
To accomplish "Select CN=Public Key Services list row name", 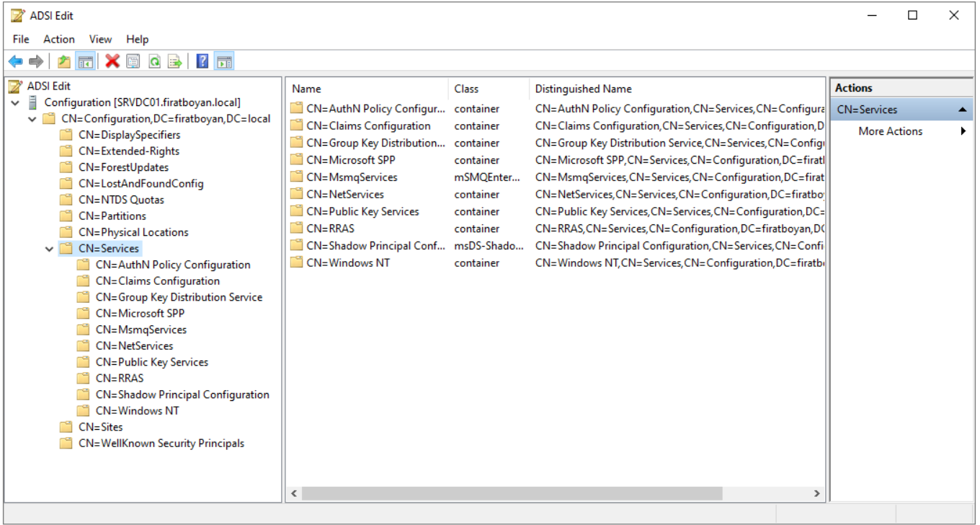I will click(362, 211).
